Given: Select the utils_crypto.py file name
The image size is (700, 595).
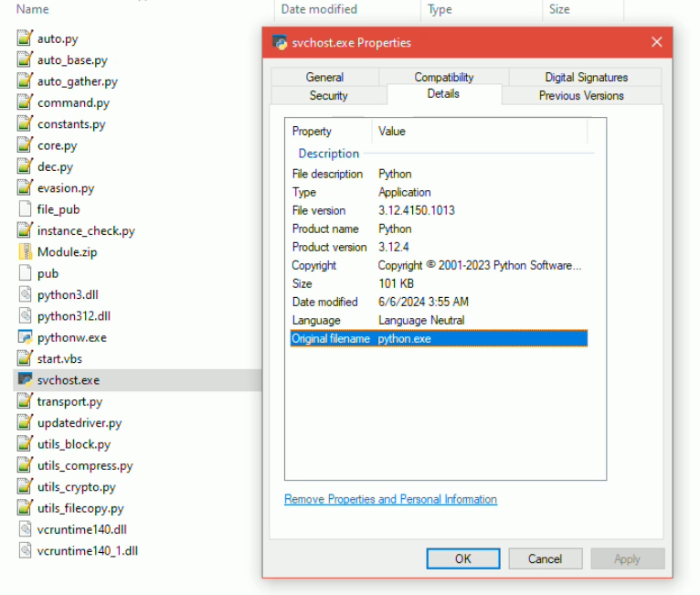Looking at the screenshot, I should tap(77, 487).
